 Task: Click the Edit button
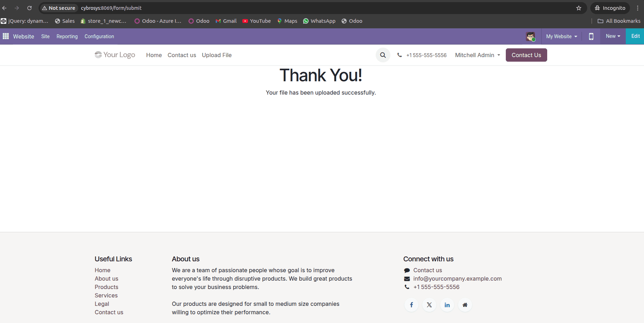tap(635, 36)
